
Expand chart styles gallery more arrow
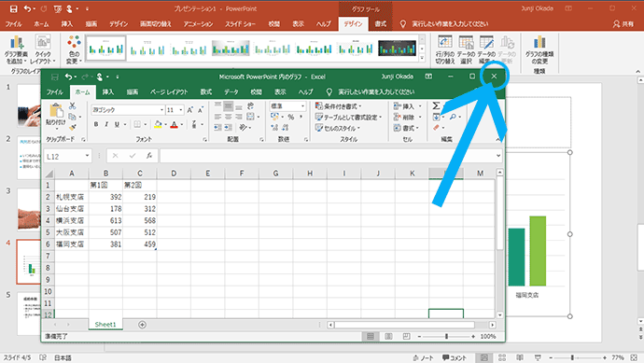422,59
